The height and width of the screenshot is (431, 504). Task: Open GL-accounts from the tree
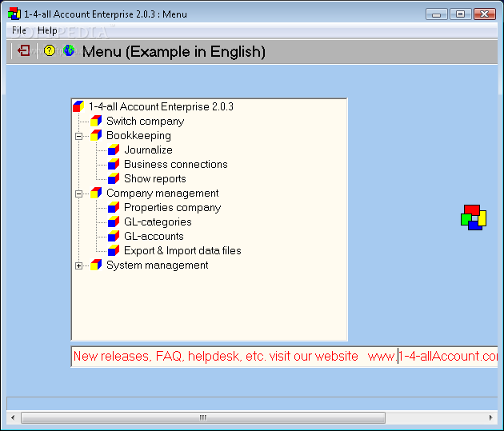[154, 237]
